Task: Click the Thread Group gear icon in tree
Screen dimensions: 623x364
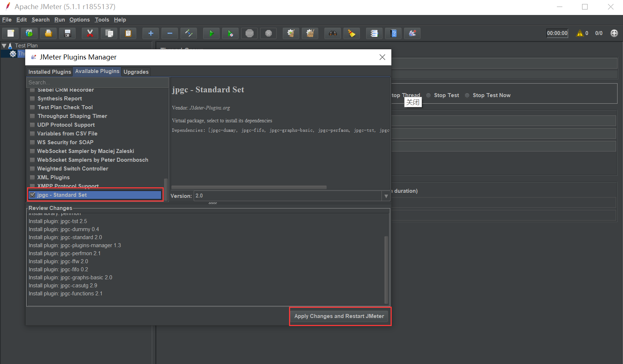Action: pyautogui.click(x=13, y=54)
